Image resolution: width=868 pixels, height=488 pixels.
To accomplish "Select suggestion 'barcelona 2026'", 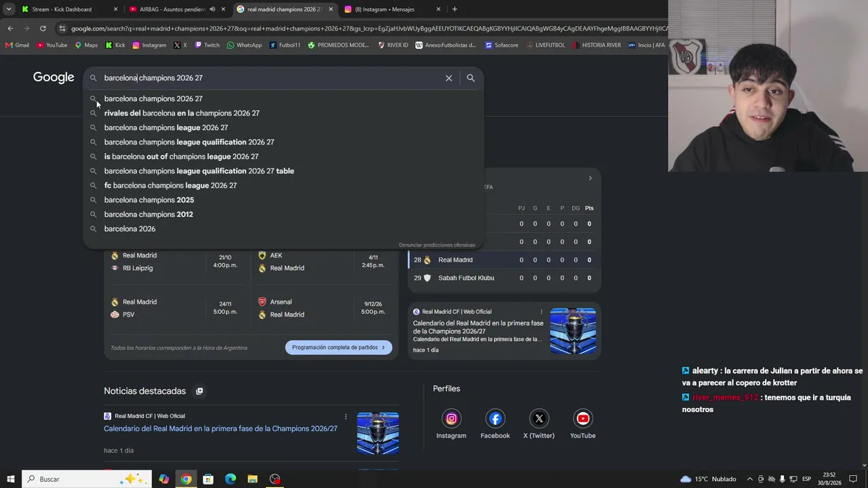I will [x=283, y=229].
